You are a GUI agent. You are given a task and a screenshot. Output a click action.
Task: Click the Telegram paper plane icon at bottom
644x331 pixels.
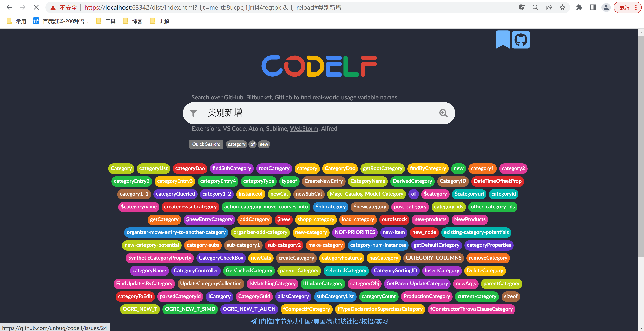coord(253,321)
